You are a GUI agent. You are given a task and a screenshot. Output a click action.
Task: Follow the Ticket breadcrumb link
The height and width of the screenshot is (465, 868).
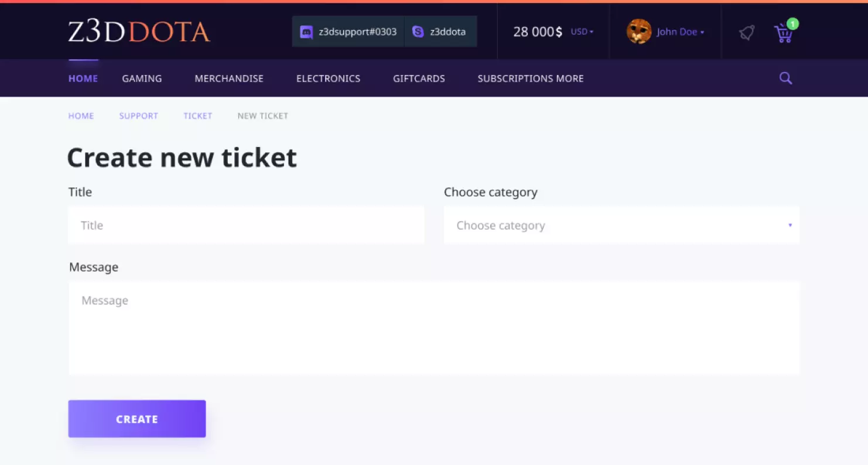197,116
